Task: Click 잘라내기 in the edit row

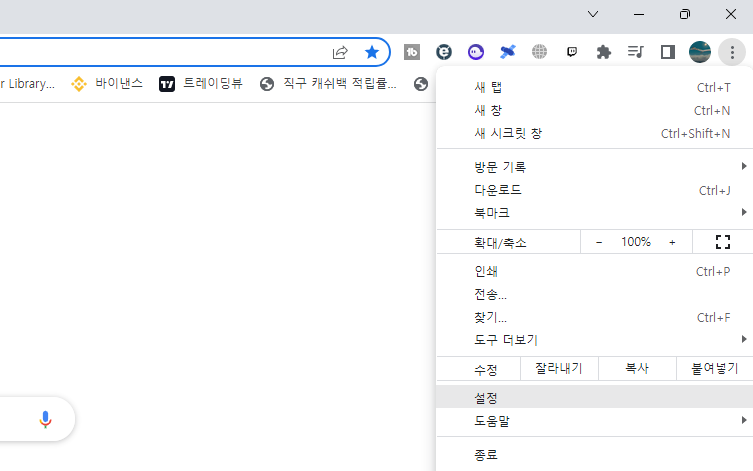Action: [x=559, y=369]
